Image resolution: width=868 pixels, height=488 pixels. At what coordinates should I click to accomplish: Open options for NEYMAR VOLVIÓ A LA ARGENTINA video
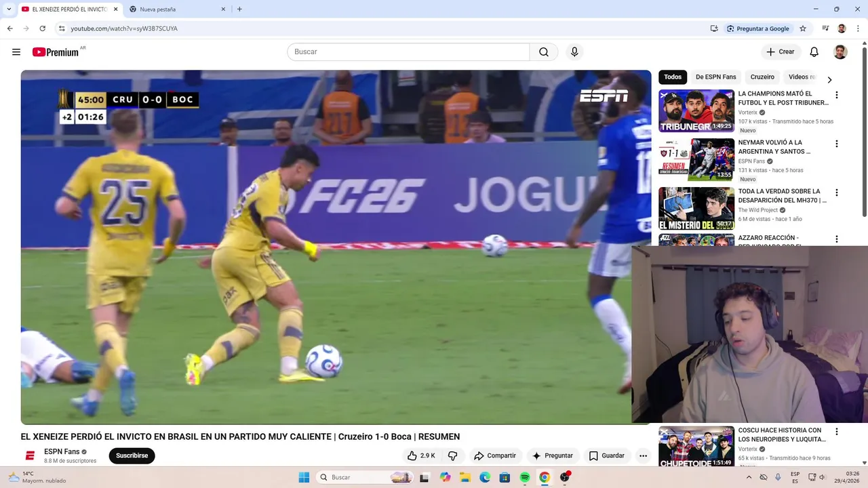click(x=836, y=144)
